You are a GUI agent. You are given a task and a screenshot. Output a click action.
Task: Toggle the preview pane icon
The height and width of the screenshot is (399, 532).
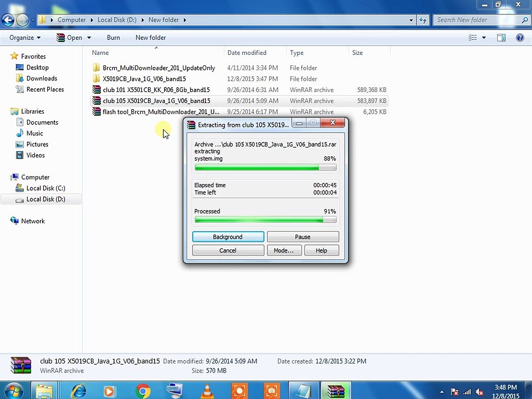501,38
